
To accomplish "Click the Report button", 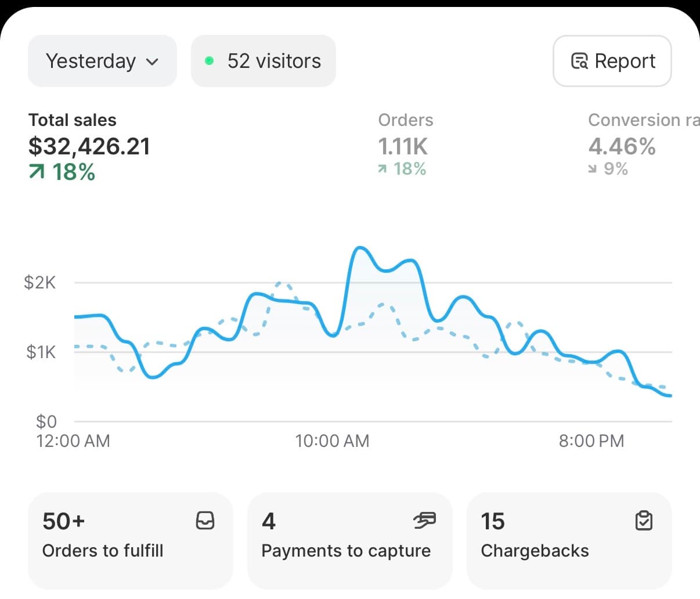I will tap(612, 60).
